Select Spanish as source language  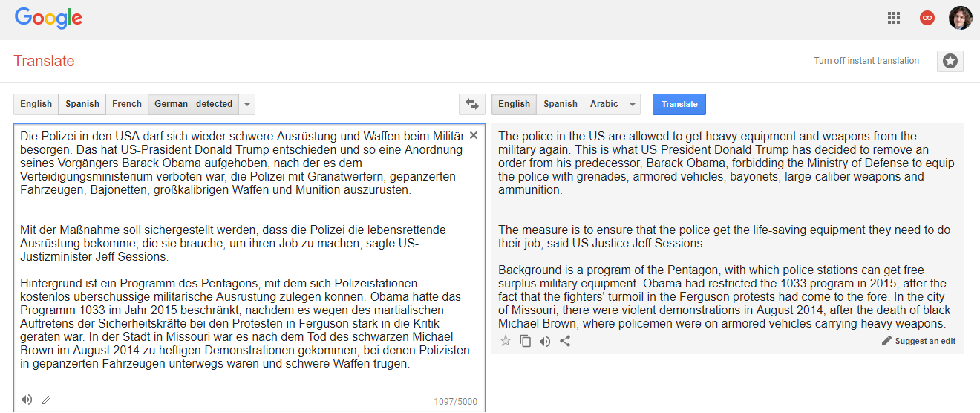tap(82, 104)
